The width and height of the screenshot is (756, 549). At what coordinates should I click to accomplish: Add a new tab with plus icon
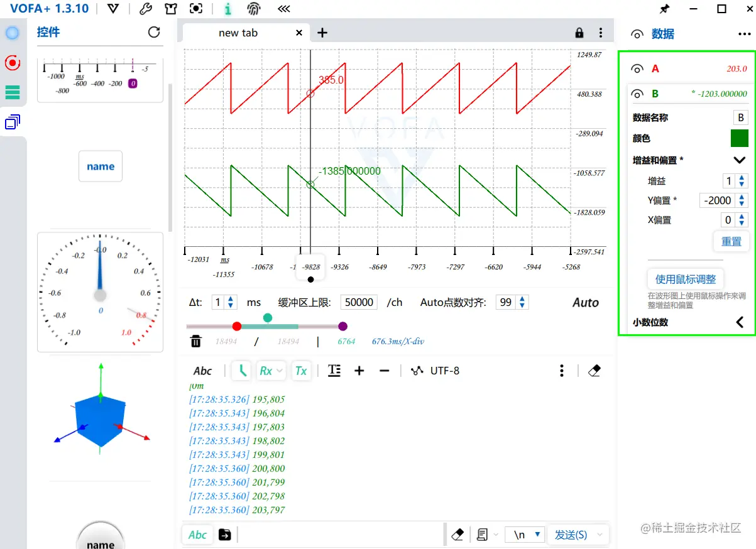[322, 33]
